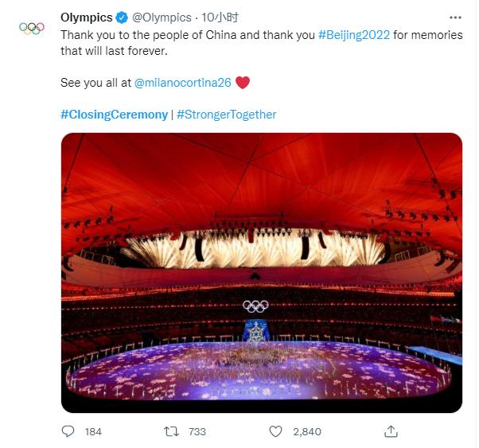Open the tweet's three-dot more menu
The height and width of the screenshot is (448, 479).
455,17
